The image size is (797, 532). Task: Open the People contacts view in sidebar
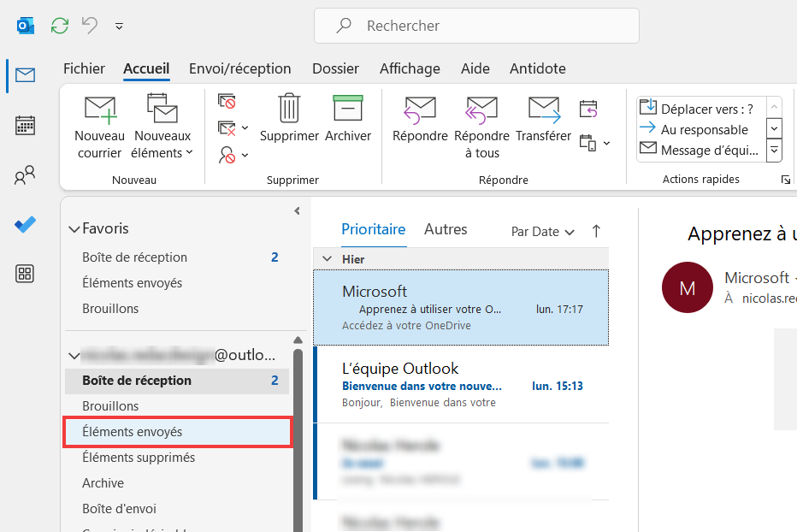25,175
